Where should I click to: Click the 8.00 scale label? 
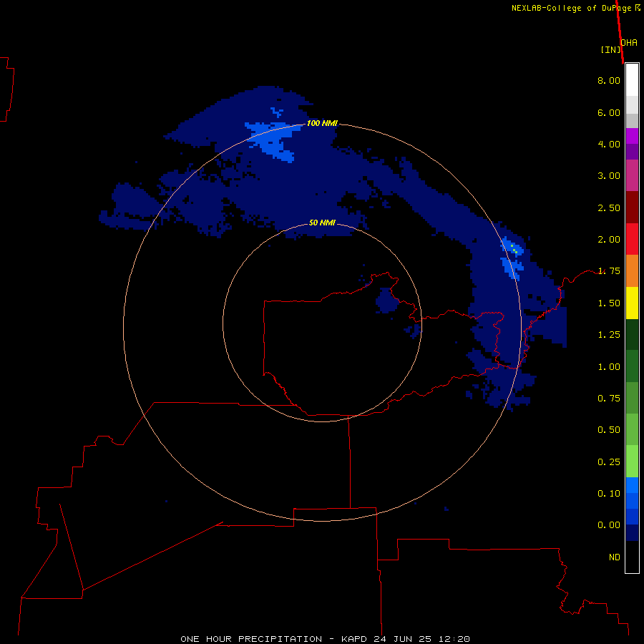pyautogui.click(x=609, y=80)
